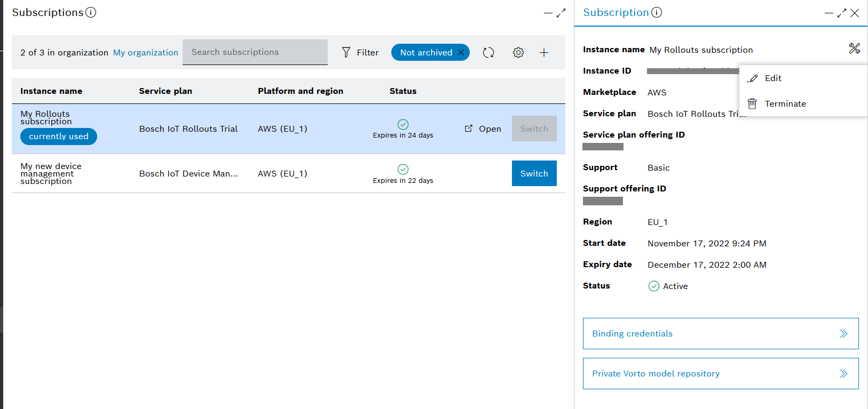Click Instance name value My Rollouts subscription
The width and height of the screenshot is (868, 409).
click(x=701, y=50)
